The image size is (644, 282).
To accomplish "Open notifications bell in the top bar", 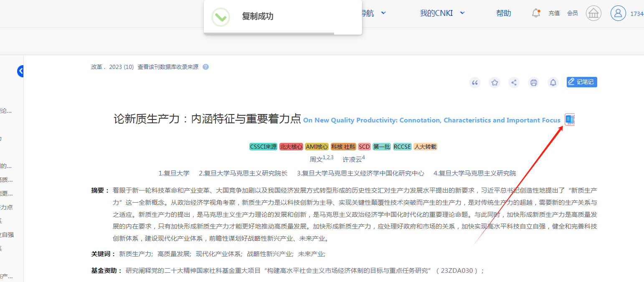I will 536,13.
